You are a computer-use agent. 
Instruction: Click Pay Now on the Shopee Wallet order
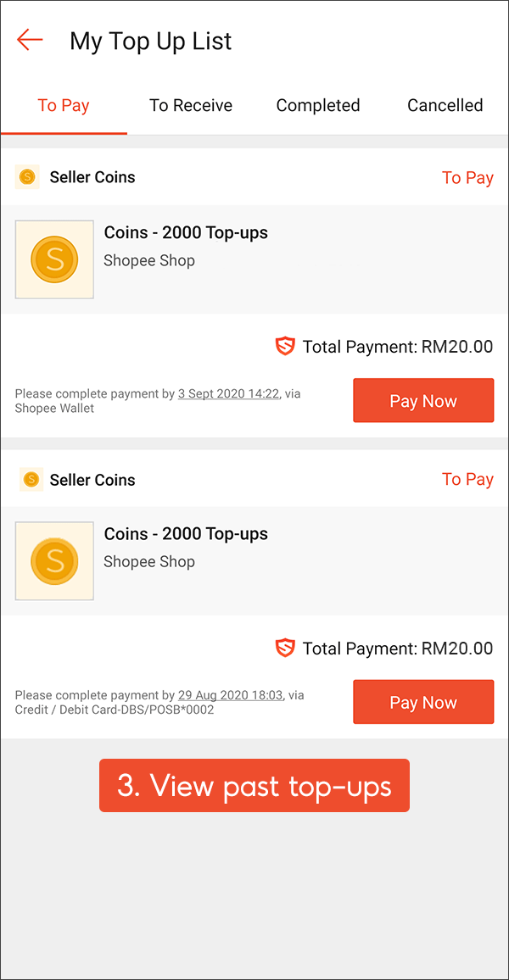[423, 400]
